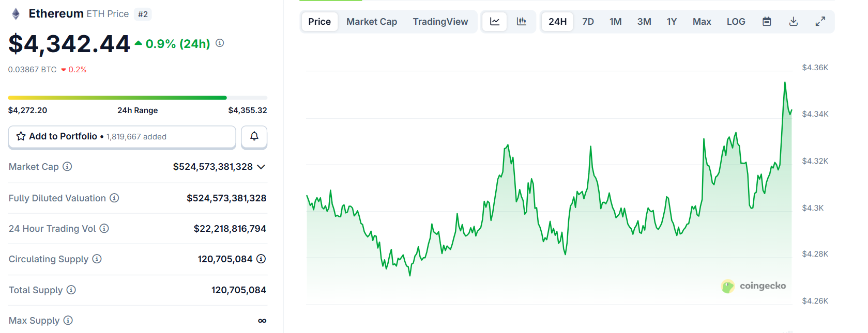Click the info icon beside 0.9% (24h)
The width and height of the screenshot is (868, 333).
click(x=220, y=43)
